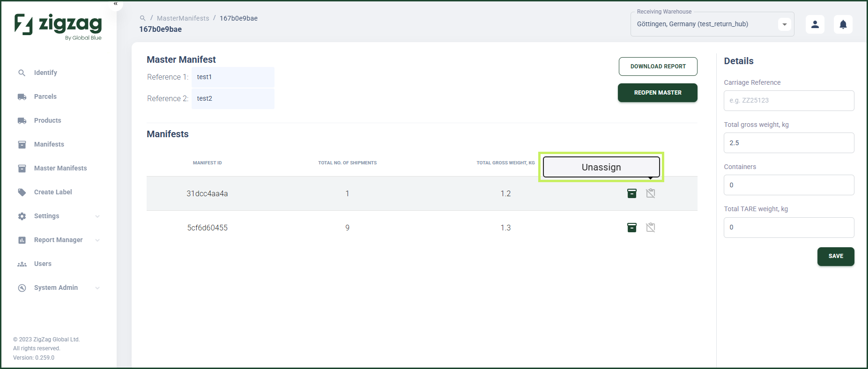The height and width of the screenshot is (369, 868).
Task: Open the Receiving Warehouse dropdown arrow
Action: coord(785,24)
